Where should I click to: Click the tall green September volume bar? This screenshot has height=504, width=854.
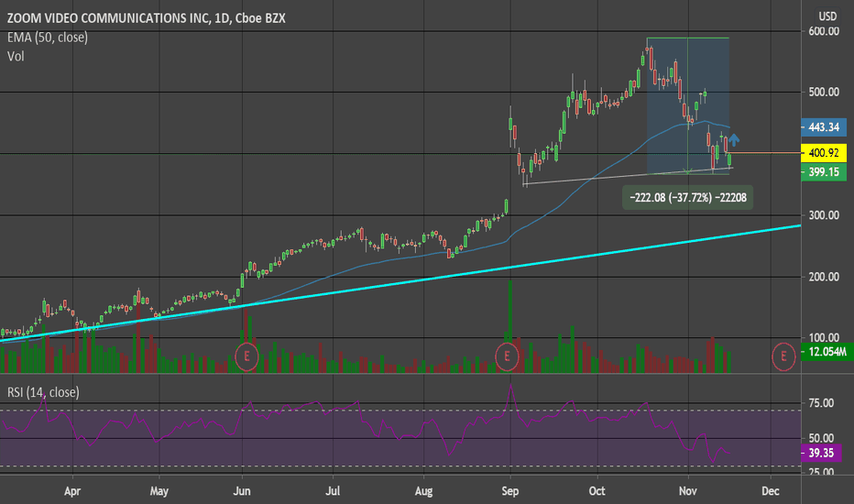pyautogui.click(x=510, y=326)
